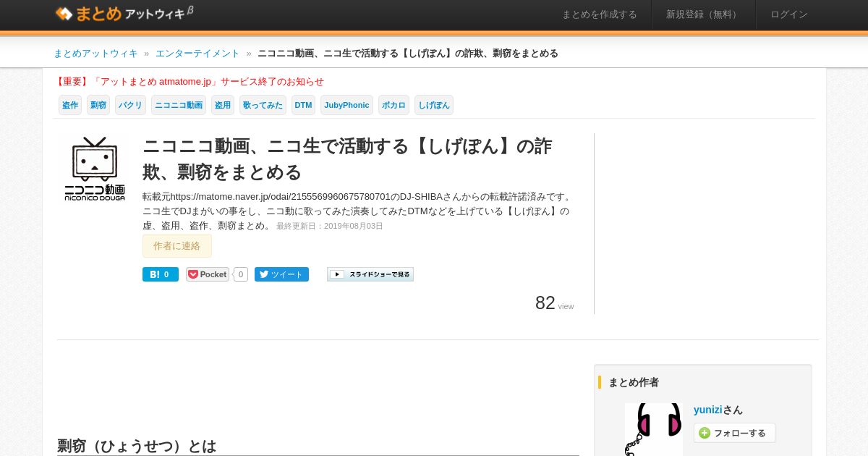Screen dimensions: 868x456
Task: Click 剽窃(ひょうせつ)とは section heading
Action: [x=137, y=446]
